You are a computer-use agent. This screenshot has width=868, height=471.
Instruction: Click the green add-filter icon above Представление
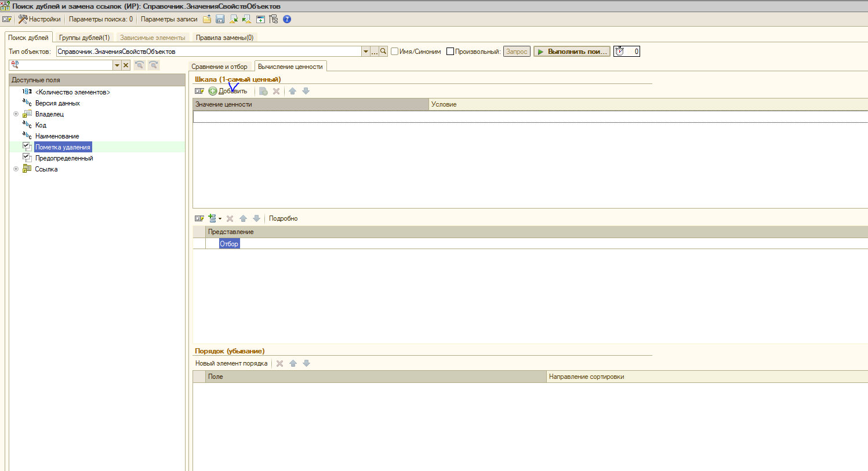click(213, 218)
